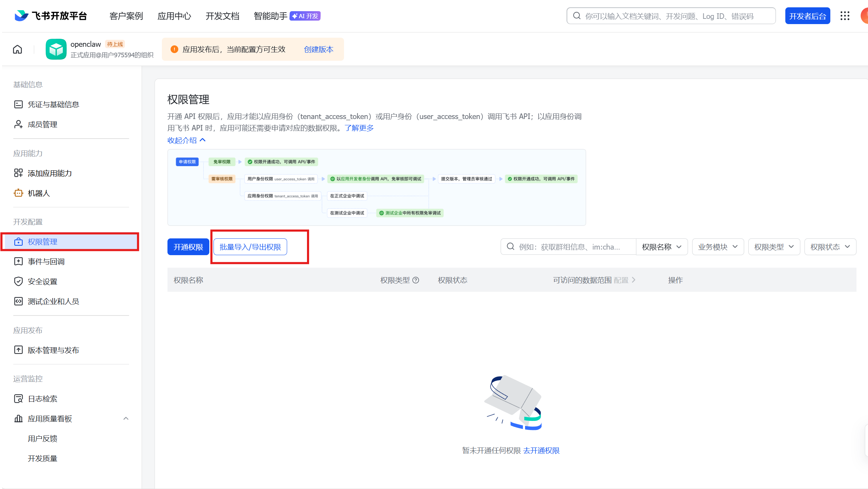Viewport: 868px width, 489px height.
Task: Open 开发文档 in top navigation
Action: 222,16
